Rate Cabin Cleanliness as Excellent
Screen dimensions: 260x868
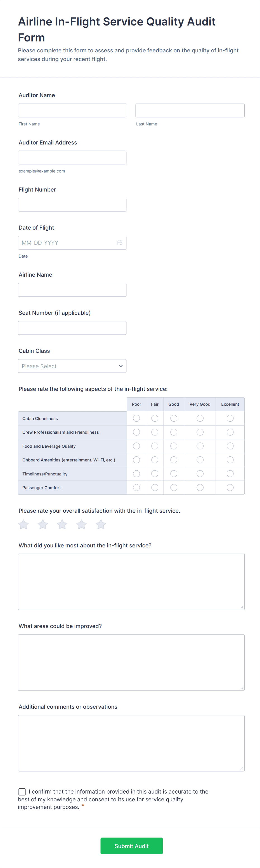pyautogui.click(x=230, y=418)
